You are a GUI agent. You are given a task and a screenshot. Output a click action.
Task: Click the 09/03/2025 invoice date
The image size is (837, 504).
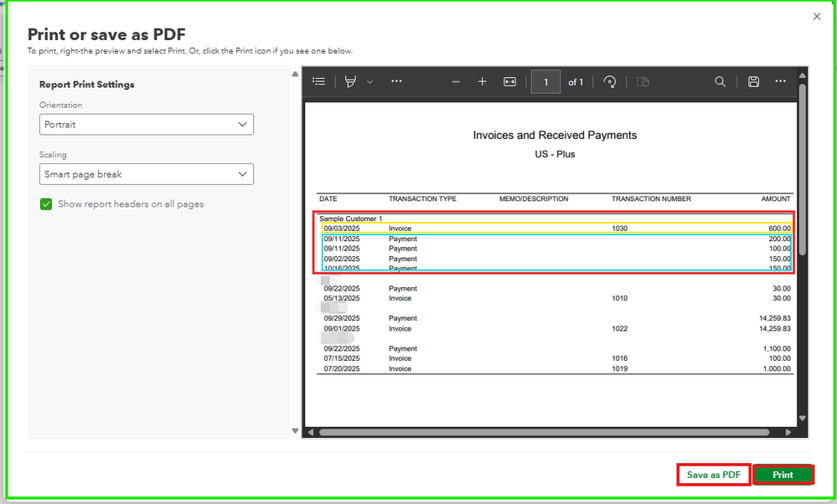tap(342, 229)
